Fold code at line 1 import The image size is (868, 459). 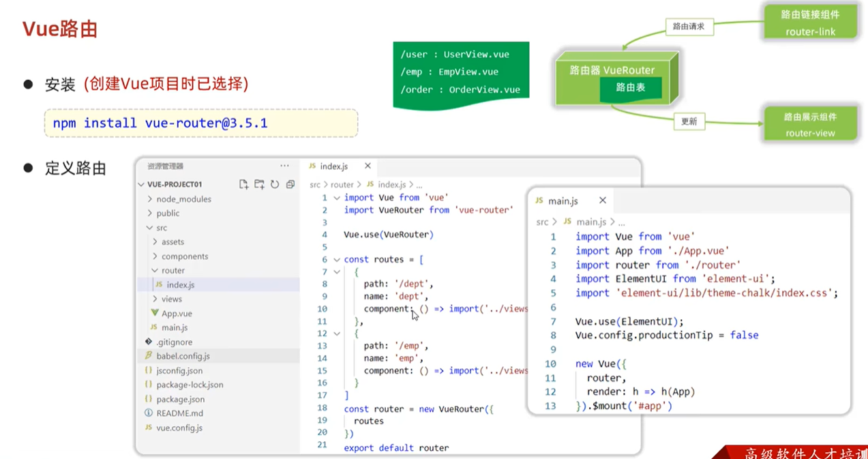336,198
